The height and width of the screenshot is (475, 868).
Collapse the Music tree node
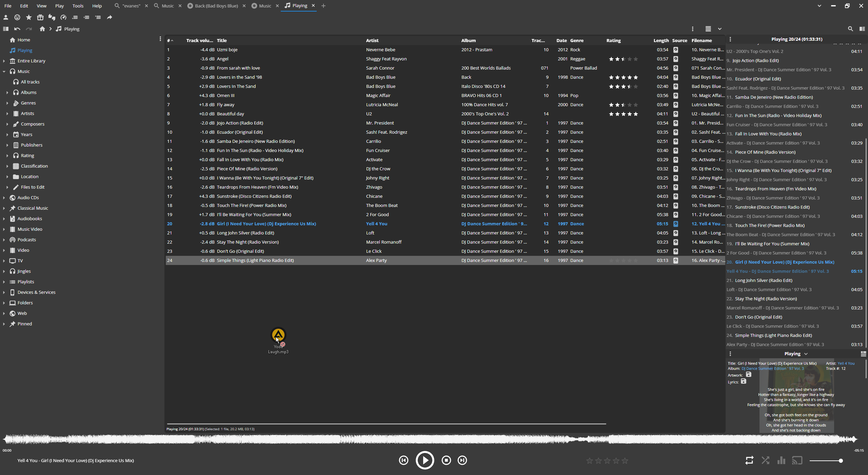click(x=4, y=71)
